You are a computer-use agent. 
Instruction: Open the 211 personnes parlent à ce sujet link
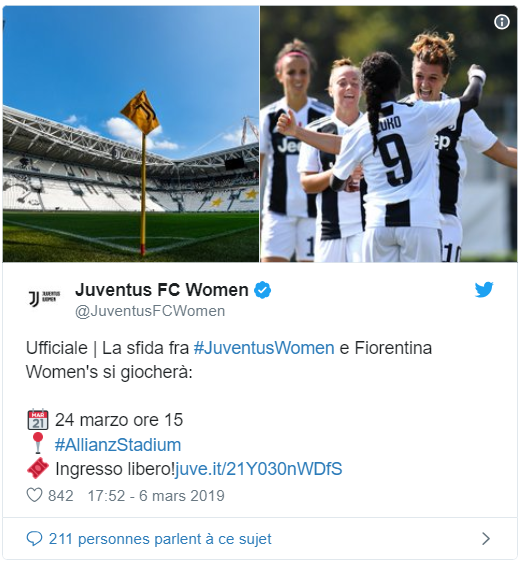coord(160,539)
